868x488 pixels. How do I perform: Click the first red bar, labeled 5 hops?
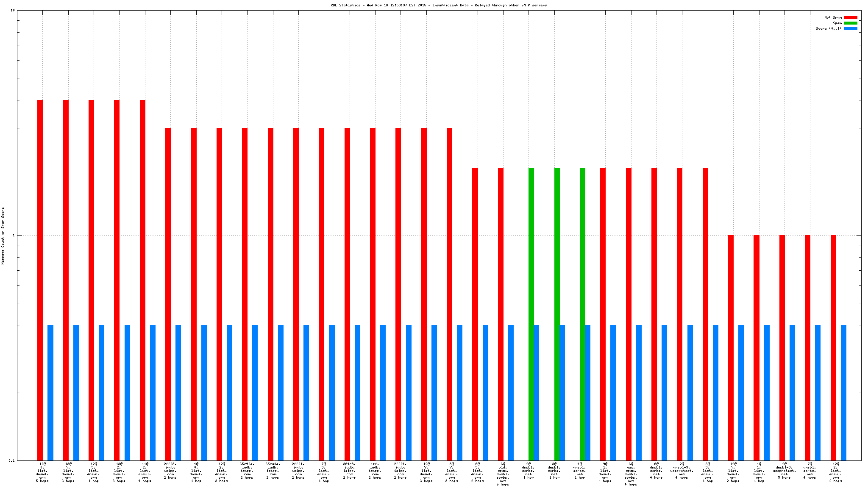[x=40, y=280]
